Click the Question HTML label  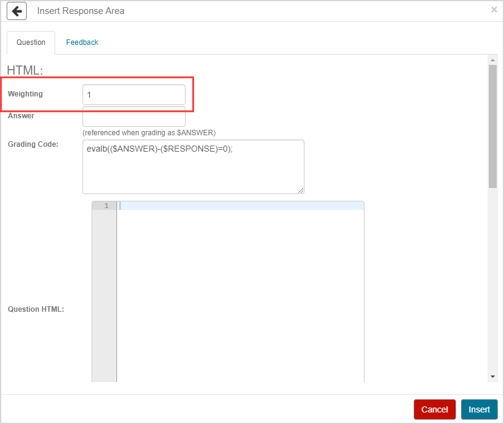tap(36, 309)
